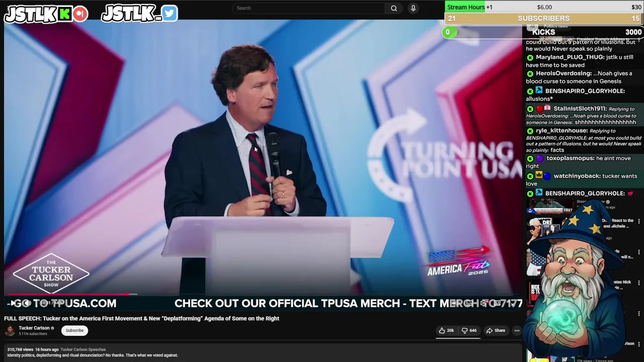Click watchinyoback chat username

point(577,176)
